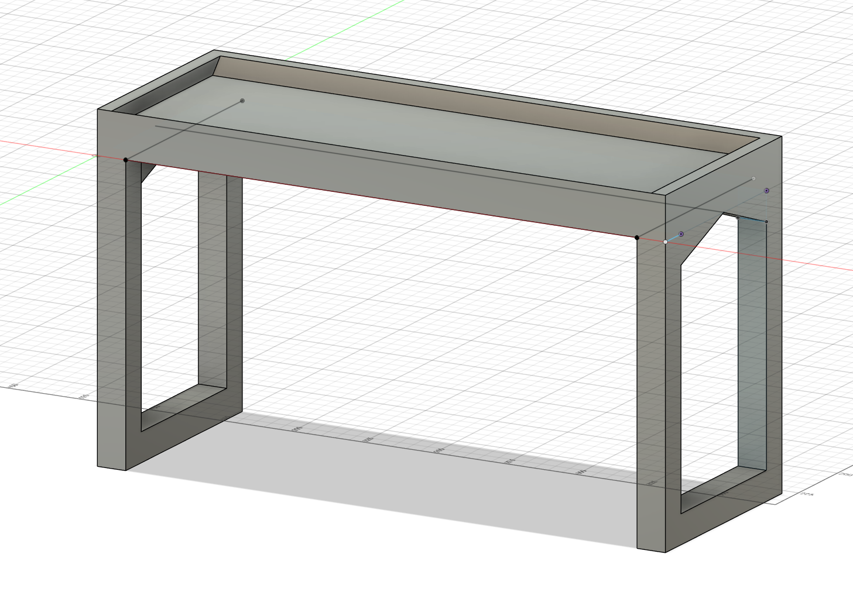Select the grey sketch point on the tabletop's back-left
The image size is (853, 616).
[x=242, y=101]
